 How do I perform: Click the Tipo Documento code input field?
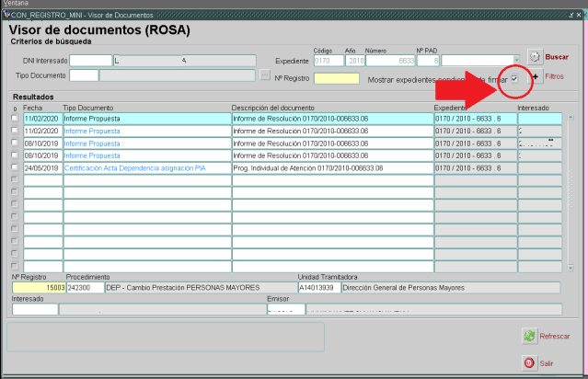[x=83, y=75]
